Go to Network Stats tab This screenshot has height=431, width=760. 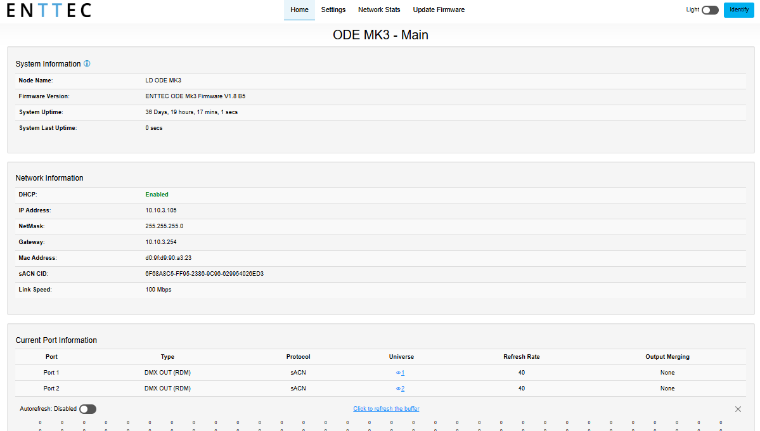tap(379, 10)
